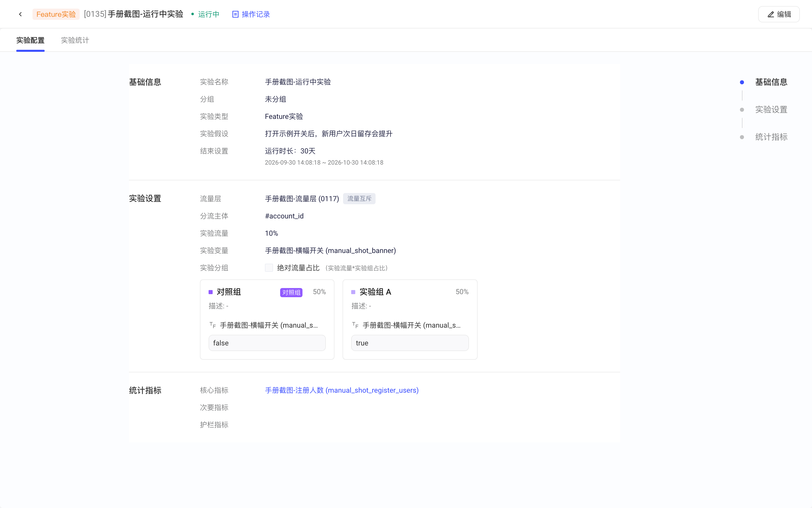
Task: Click the [0135] 手册截图-运行中实验 page title
Action: 133,14
